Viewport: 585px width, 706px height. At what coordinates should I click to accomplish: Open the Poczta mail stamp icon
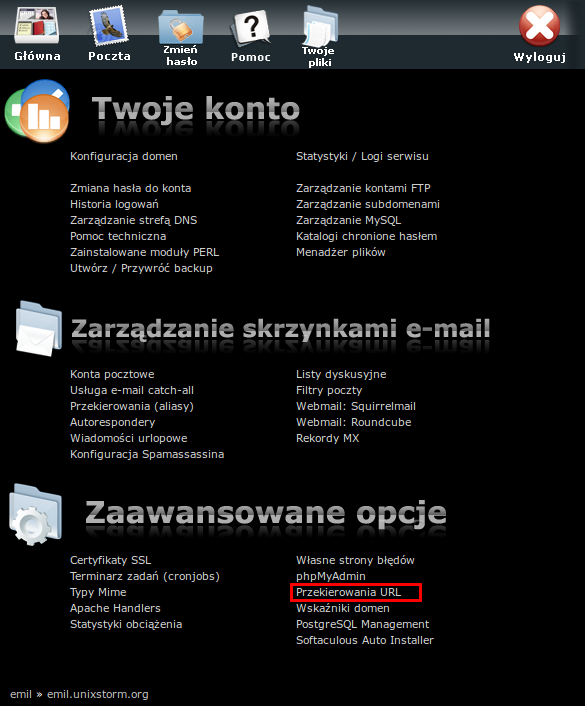coord(109,26)
